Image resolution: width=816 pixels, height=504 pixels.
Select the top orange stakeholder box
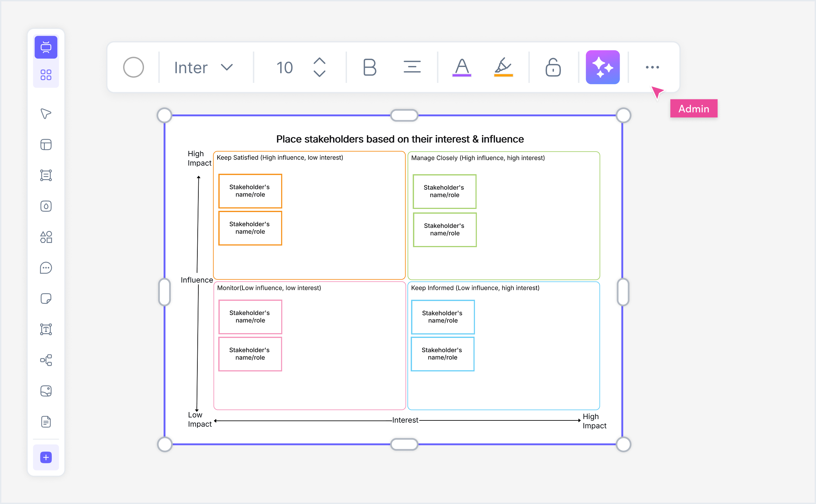point(250,191)
